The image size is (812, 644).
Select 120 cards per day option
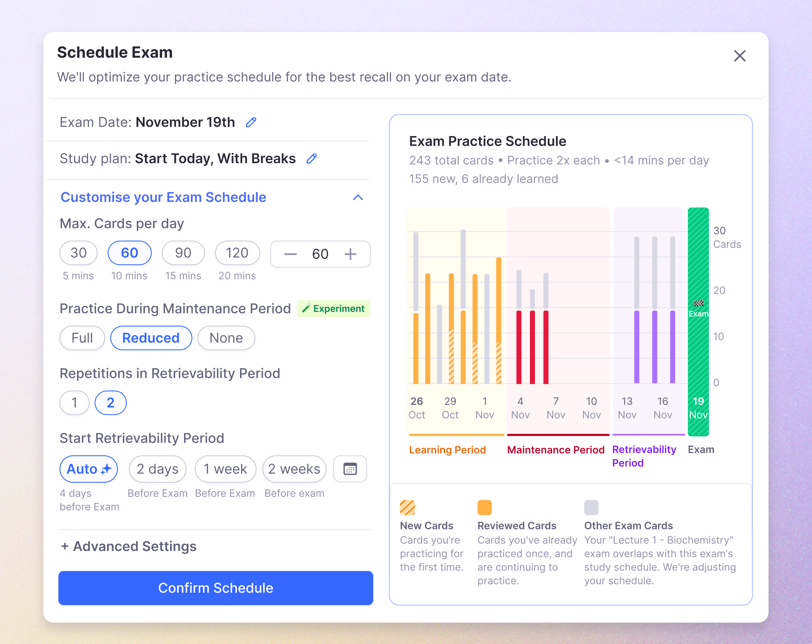coord(237,253)
